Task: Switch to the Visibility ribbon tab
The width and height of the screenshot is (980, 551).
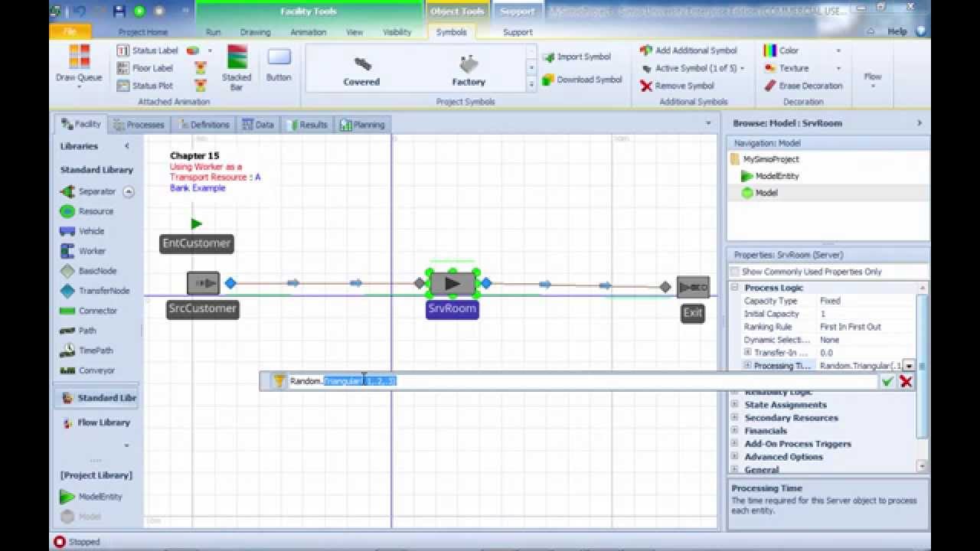Action: (x=397, y=32)
